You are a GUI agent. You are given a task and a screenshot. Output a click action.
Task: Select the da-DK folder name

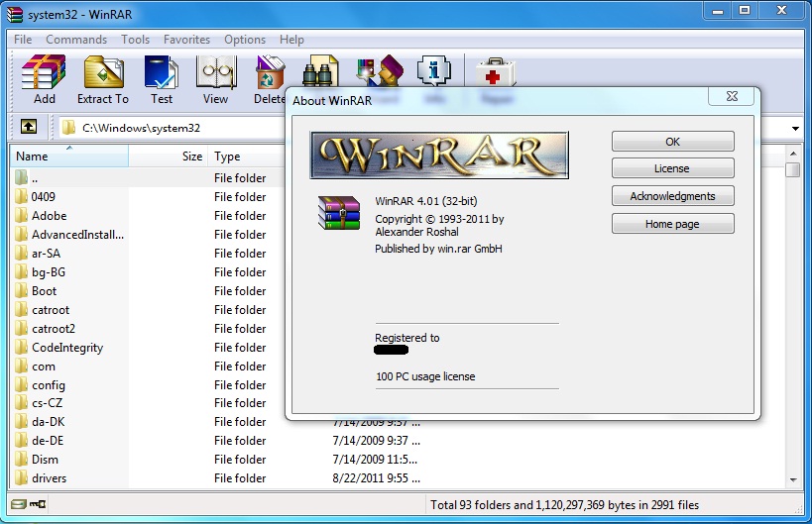[x=49, y=422]
